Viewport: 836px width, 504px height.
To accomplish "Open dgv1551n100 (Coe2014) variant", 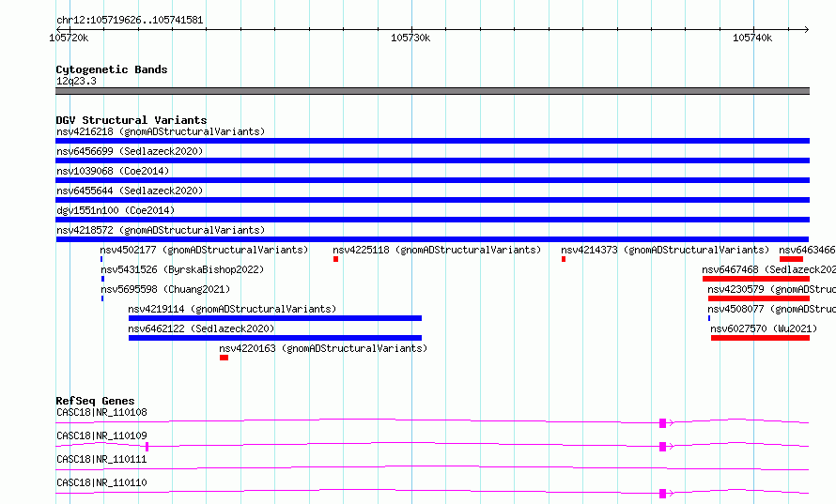I will (116, 210).
